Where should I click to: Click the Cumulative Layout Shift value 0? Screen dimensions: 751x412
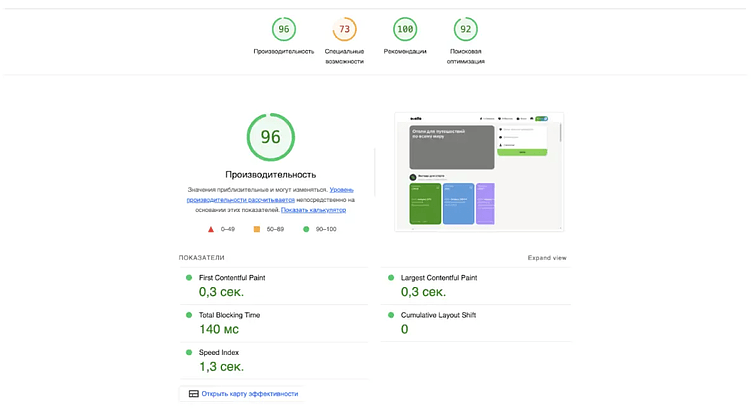coord(405,329)
